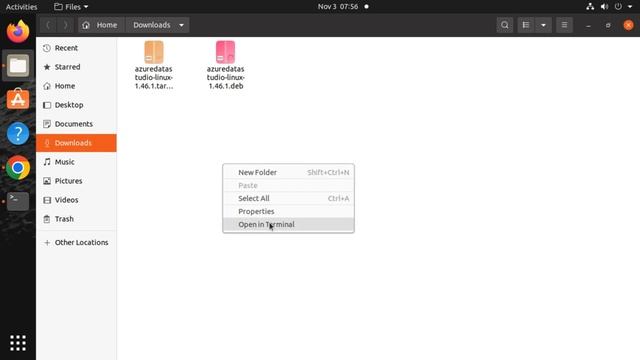Minimize the Files window
Viewport: 640px width, 360px height.
click(588, 25)
